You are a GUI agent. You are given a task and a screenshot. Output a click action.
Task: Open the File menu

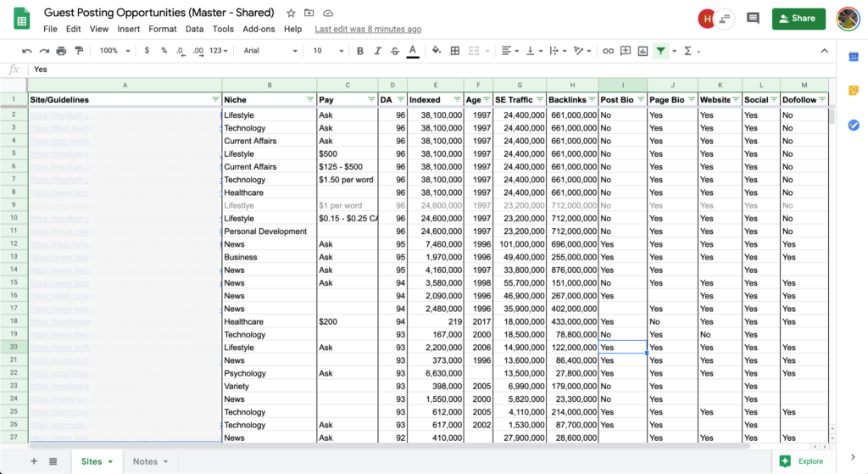(50, 29)
